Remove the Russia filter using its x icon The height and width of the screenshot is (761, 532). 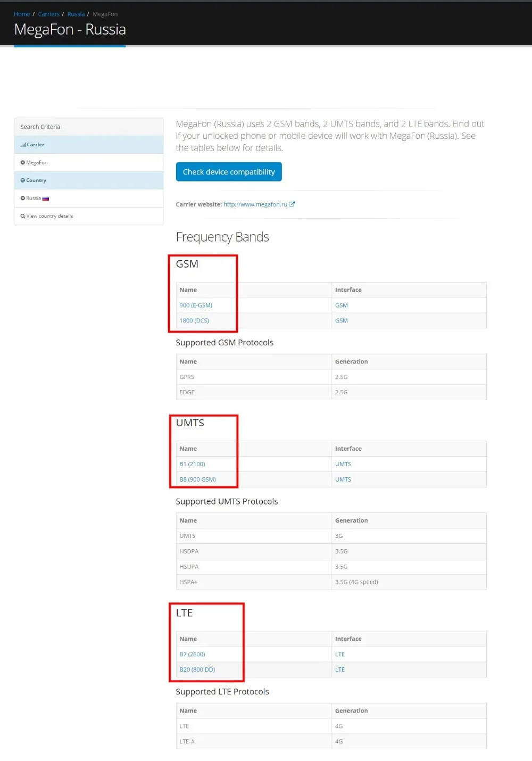click(23, 198)
